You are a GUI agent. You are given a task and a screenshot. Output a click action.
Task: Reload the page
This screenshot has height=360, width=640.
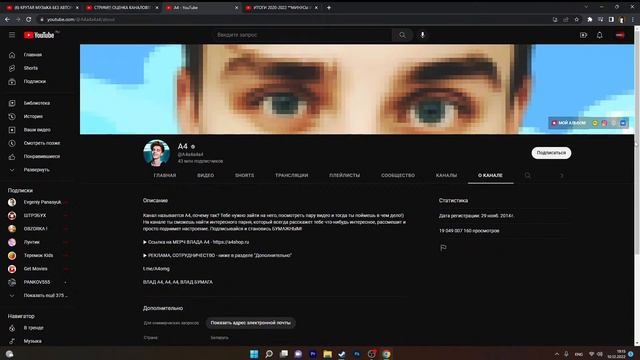29,19
